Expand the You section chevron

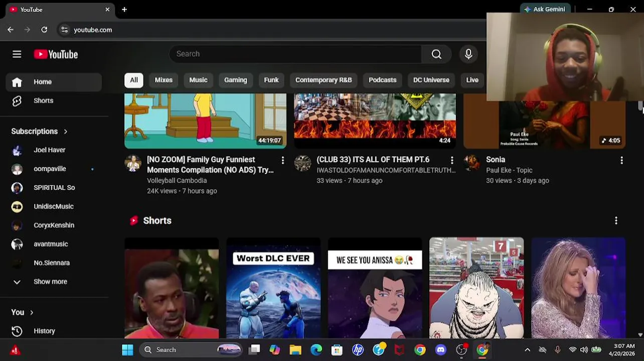31,312
